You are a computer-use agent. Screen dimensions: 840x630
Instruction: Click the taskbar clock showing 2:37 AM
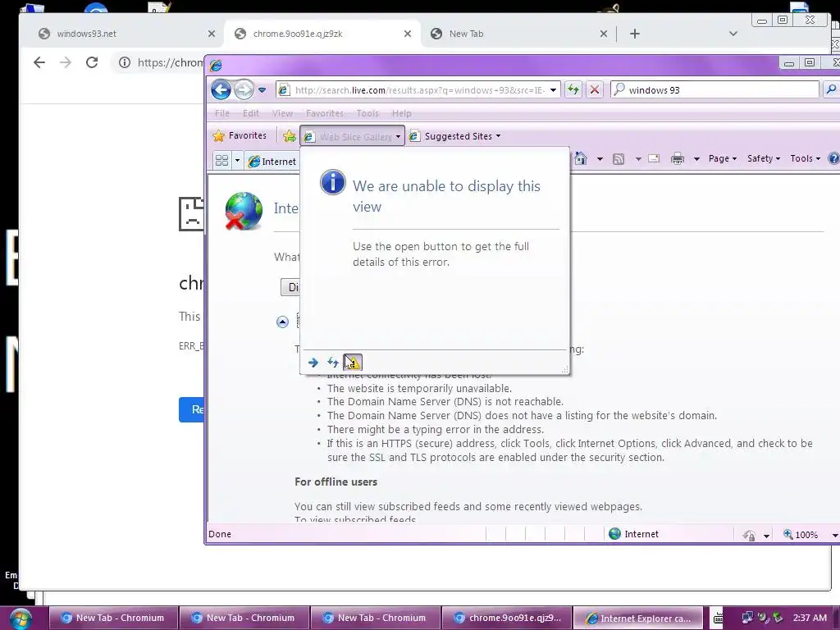click(810, 618)
